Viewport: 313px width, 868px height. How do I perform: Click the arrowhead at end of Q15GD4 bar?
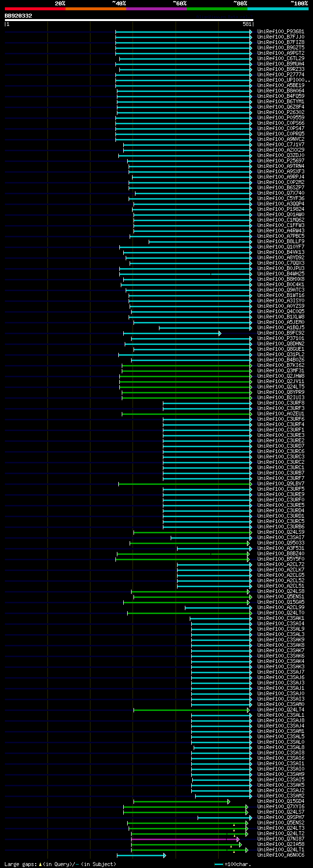coord(228,801)
